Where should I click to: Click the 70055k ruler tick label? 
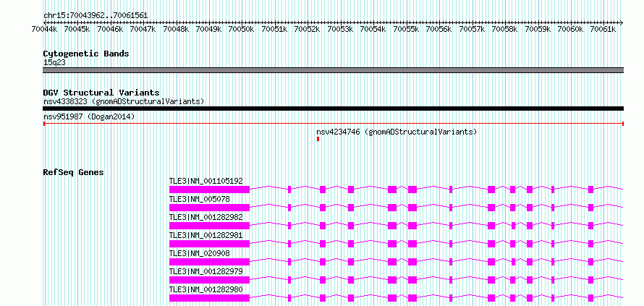click(406, 29)
